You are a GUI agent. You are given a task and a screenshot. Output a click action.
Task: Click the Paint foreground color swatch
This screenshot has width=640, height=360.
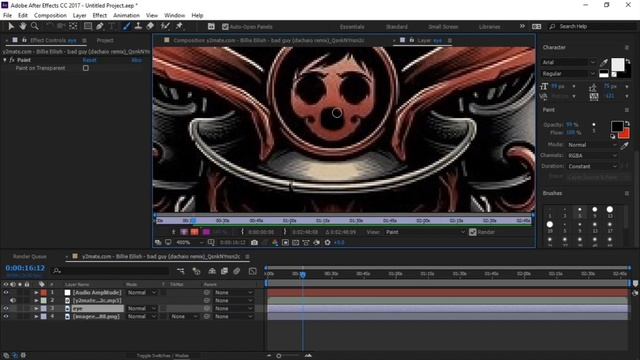pyautogui.click(x=617, y=126)
